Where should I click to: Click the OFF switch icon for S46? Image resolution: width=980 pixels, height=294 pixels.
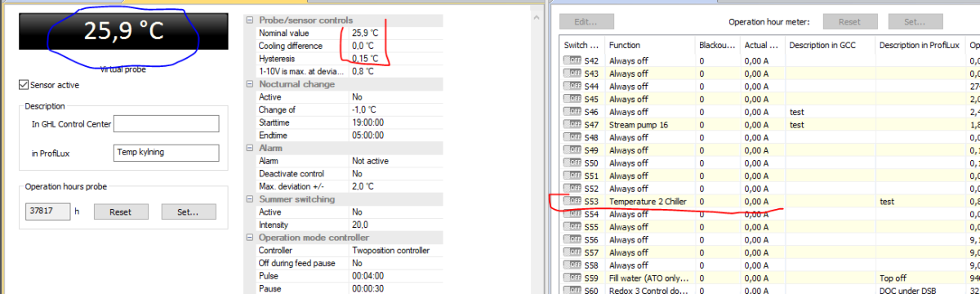572,112
